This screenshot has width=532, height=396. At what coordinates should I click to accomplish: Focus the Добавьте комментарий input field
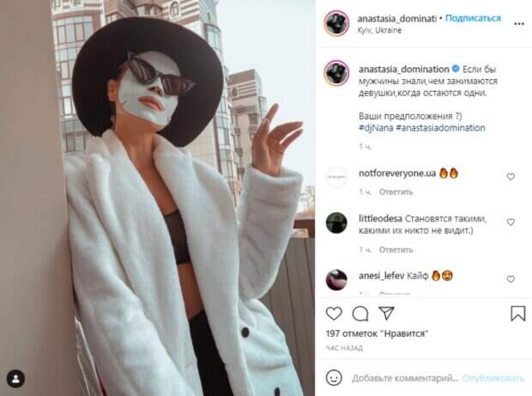tap(405, 378)
